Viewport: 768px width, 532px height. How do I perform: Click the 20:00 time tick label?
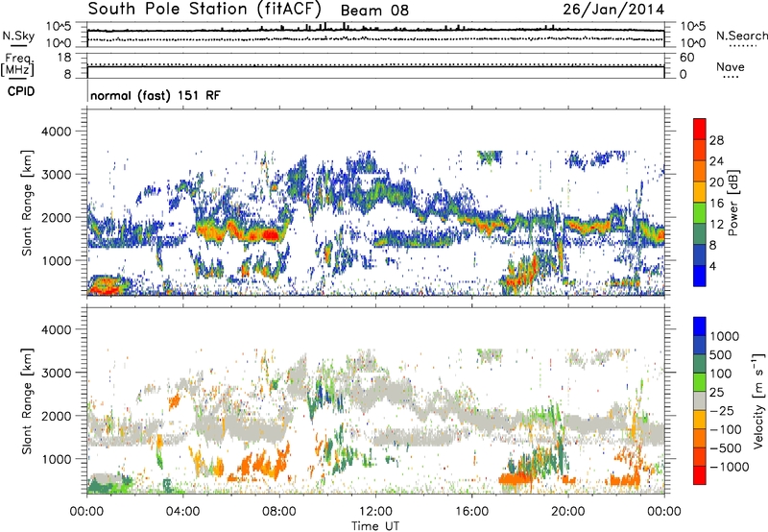[567, 512]
